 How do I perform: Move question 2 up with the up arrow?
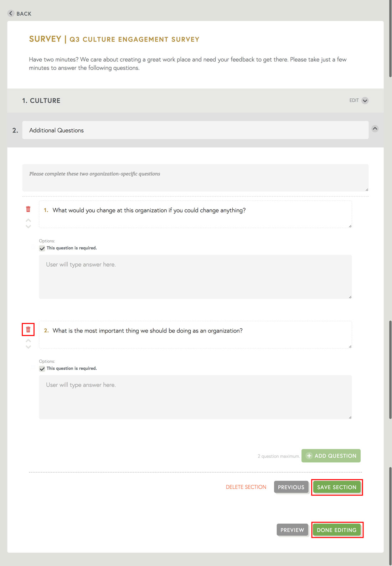pos(28,341)
